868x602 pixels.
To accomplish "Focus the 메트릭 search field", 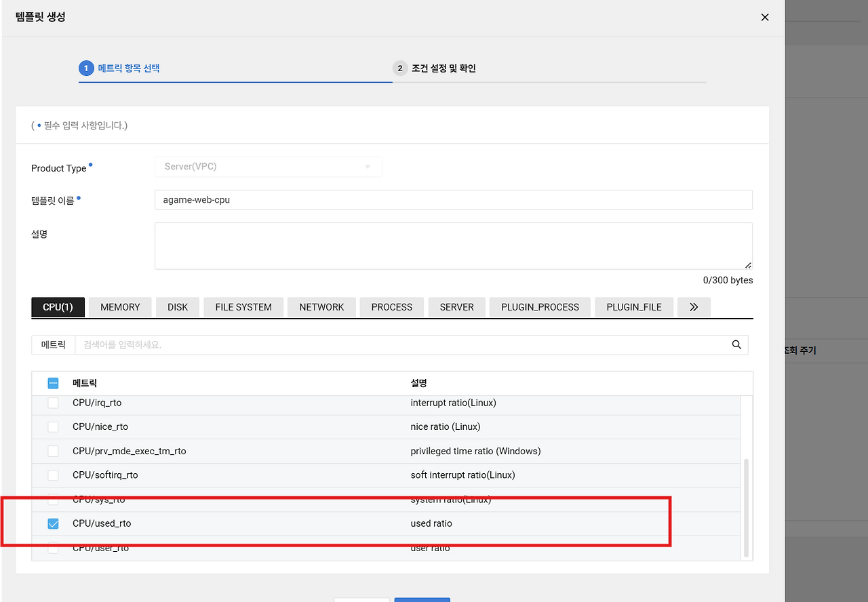I will tap(411, 344).
